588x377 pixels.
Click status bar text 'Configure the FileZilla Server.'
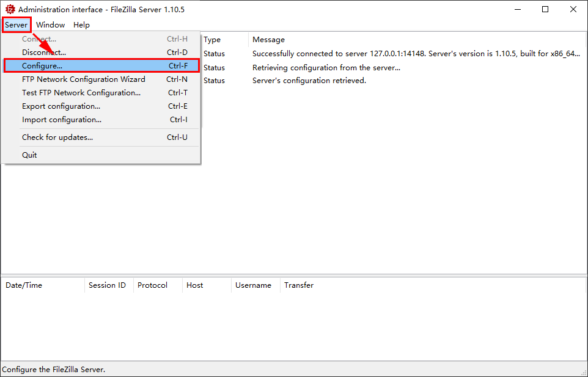coord(54,370)
